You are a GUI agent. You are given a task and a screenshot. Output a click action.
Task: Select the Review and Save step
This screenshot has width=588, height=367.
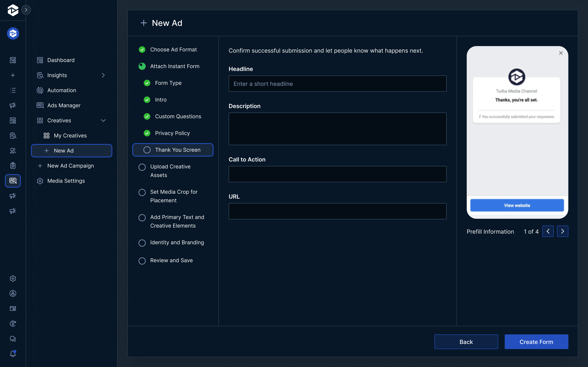point(171,260)
